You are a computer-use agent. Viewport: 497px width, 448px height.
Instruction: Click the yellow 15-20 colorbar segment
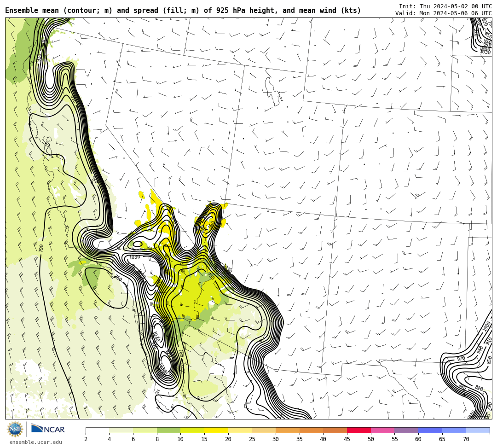[x=216, y=430]
